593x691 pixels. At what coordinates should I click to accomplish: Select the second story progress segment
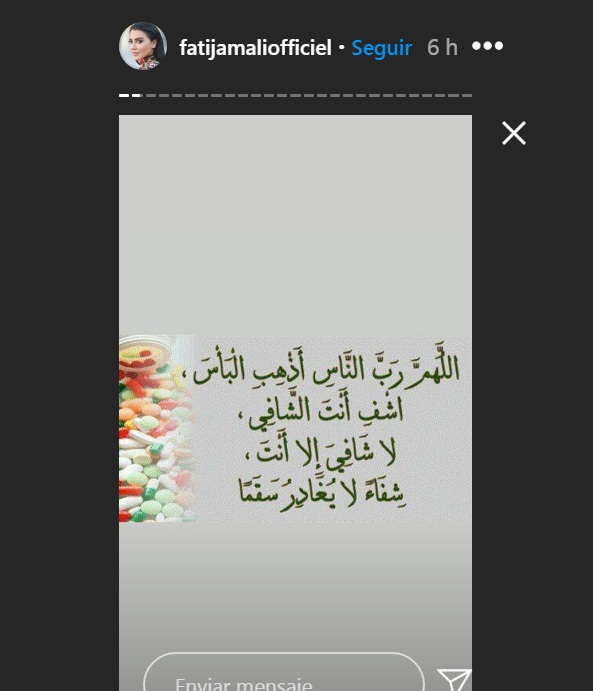click(x=137, y=95)
